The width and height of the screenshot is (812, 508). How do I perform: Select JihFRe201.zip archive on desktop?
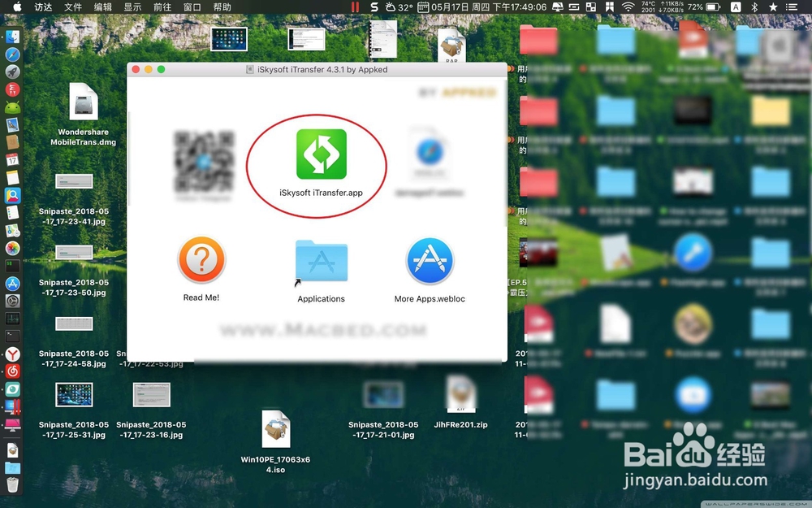pyautogui.click(x=461, y=394)
